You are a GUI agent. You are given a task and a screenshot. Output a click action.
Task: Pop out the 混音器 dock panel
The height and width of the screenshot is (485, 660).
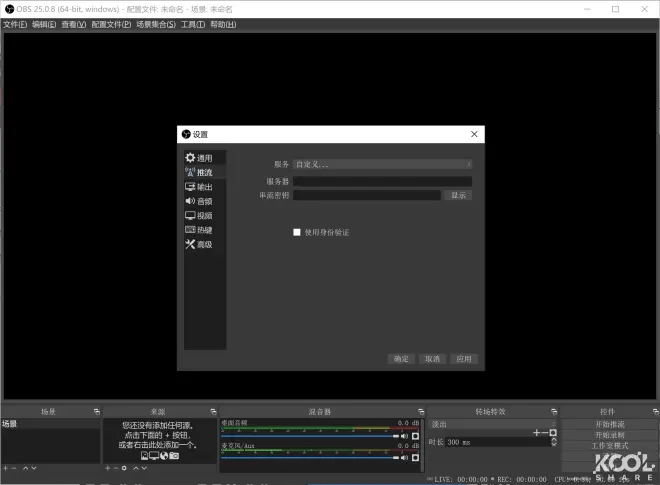pyautogui.click(x=421, y=411)
